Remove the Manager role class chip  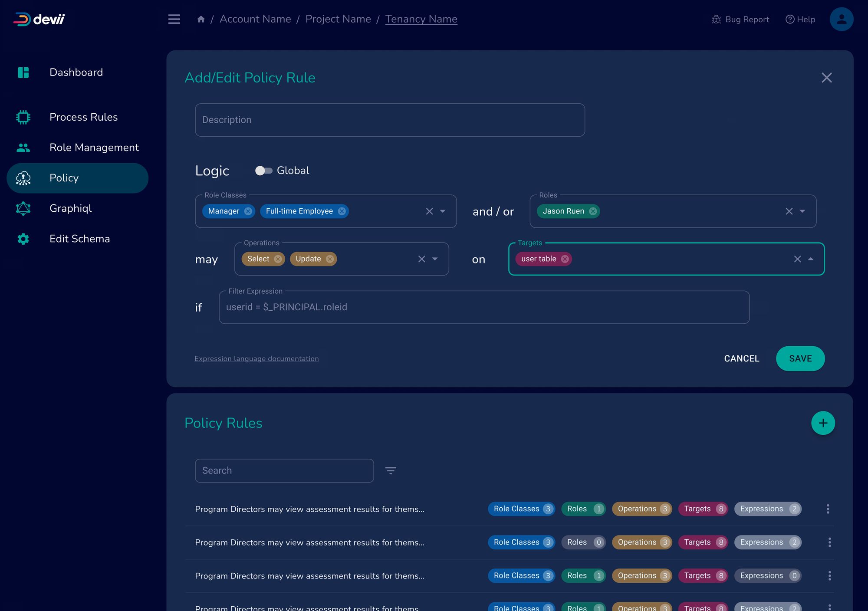(x=248, y=211)
